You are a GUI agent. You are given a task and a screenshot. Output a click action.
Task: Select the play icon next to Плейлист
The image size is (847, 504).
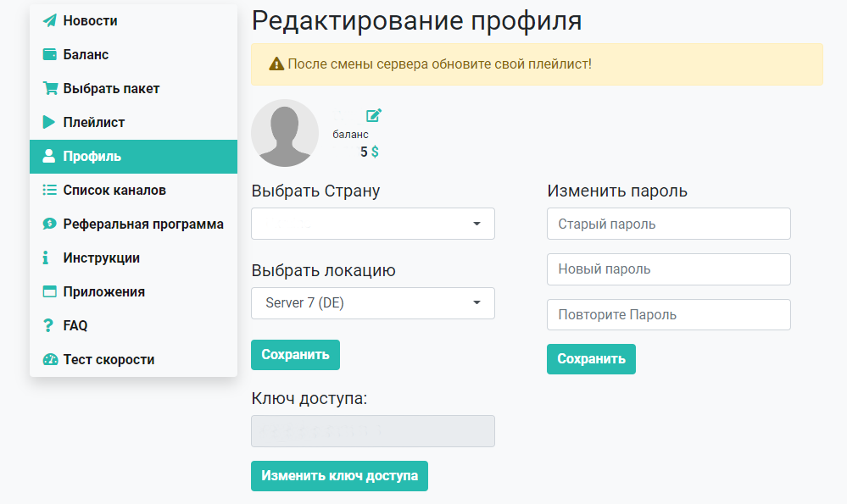point(48,122)
